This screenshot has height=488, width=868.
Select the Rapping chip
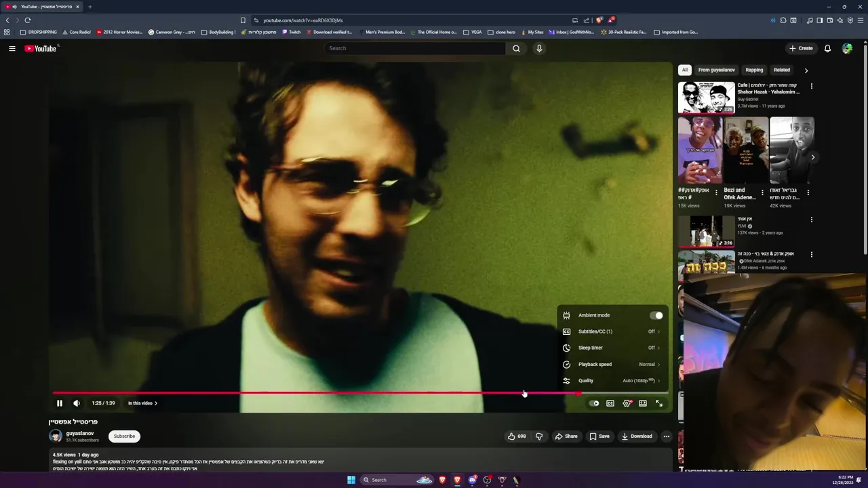(x=754, y=70)
